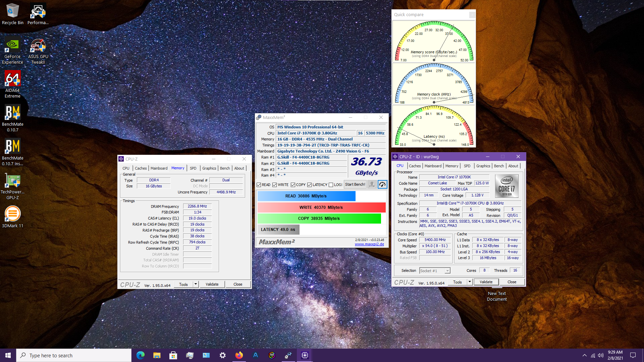Open the performance monitor taskbar icon
This screenshot has height=362, width=644.
(190, 355)
